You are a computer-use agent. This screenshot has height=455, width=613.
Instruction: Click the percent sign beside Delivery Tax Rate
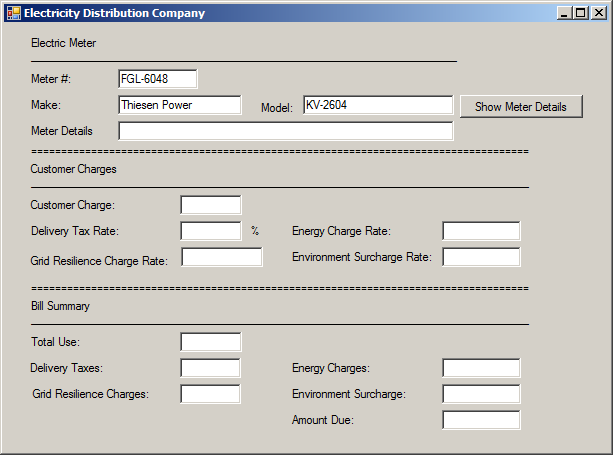pyautogui.click(x=255, y=231)
